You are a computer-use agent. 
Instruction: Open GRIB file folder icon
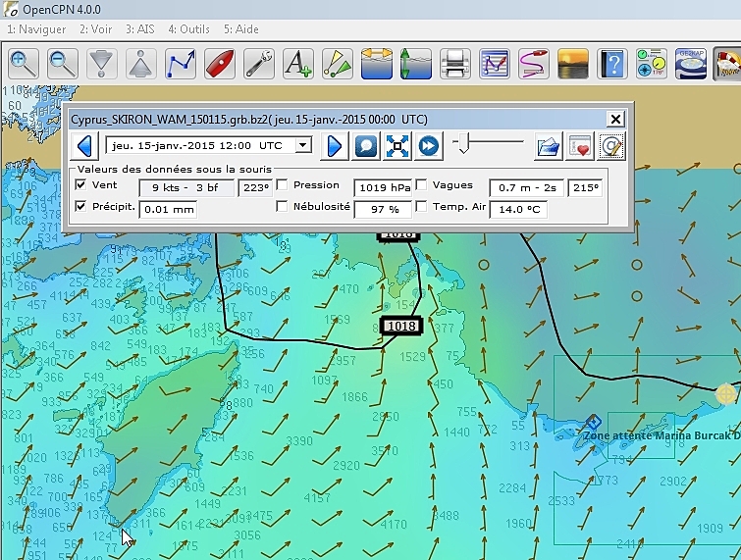pyautogui.click(x=548, y=146)
